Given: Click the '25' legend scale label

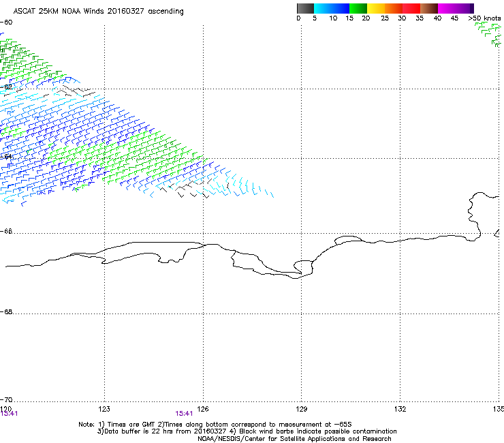Looking at the screenshot, I should coord(385,18).
